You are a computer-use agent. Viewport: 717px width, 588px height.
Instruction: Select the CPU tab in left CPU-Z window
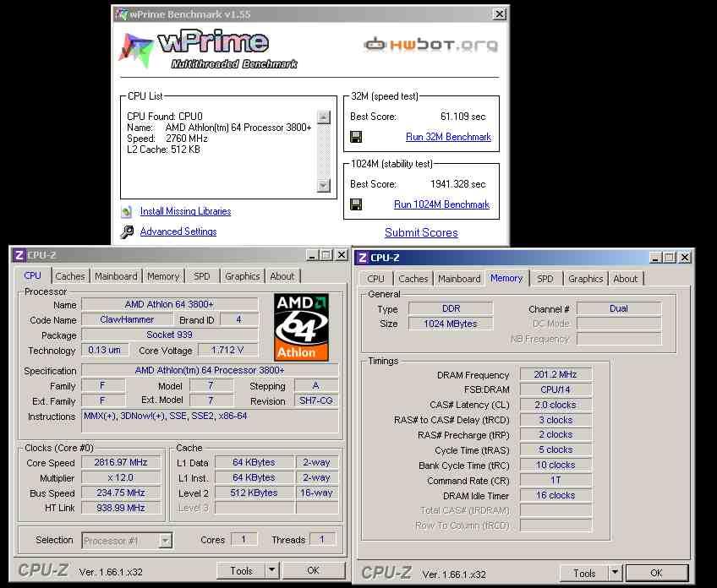(x=32, y=276)
